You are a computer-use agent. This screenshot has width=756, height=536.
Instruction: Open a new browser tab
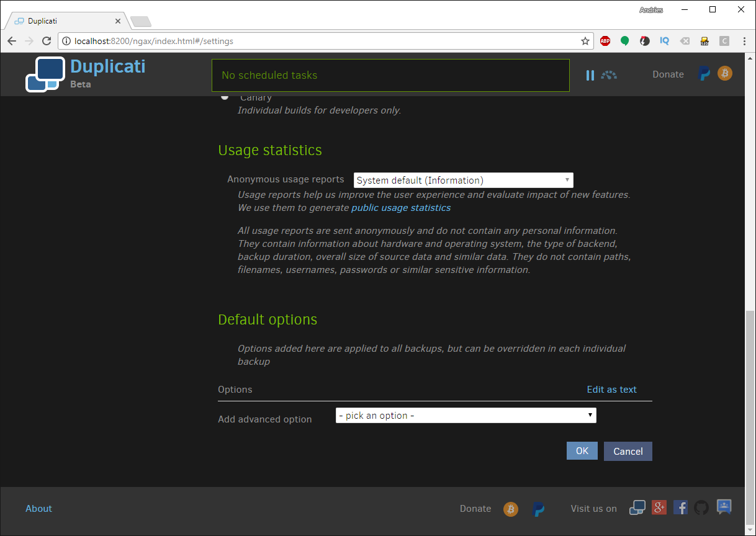pos(141,22)
